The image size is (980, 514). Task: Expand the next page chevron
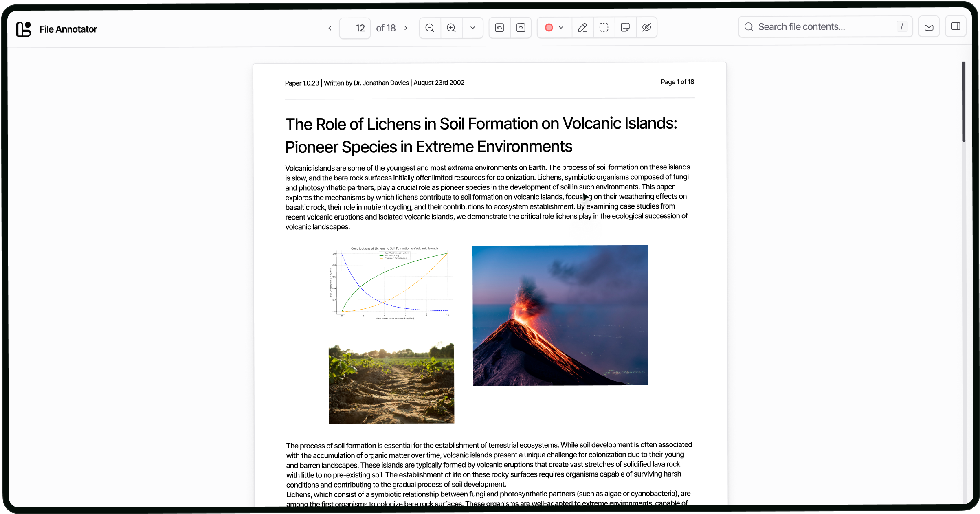406,28
